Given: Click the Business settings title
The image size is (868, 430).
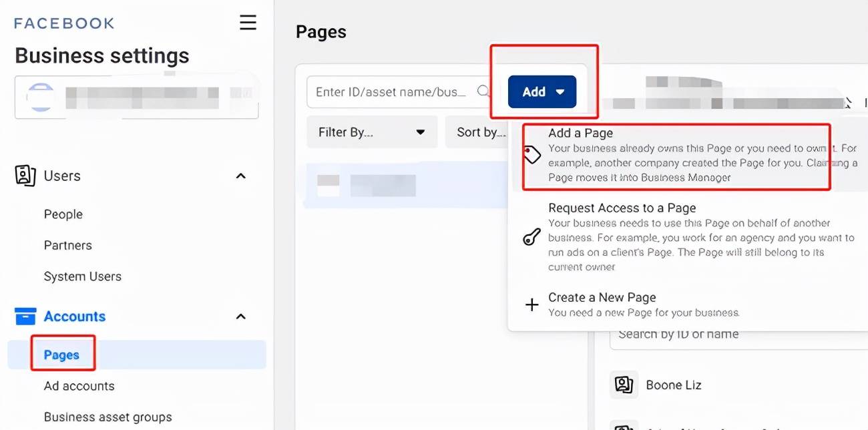Looking at the screenshot, I should pyautogui.click(x=102, y=55).
